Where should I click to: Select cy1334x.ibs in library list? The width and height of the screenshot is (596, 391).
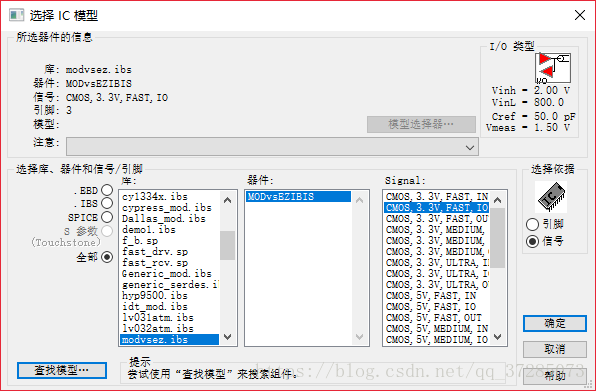[170, 196]
